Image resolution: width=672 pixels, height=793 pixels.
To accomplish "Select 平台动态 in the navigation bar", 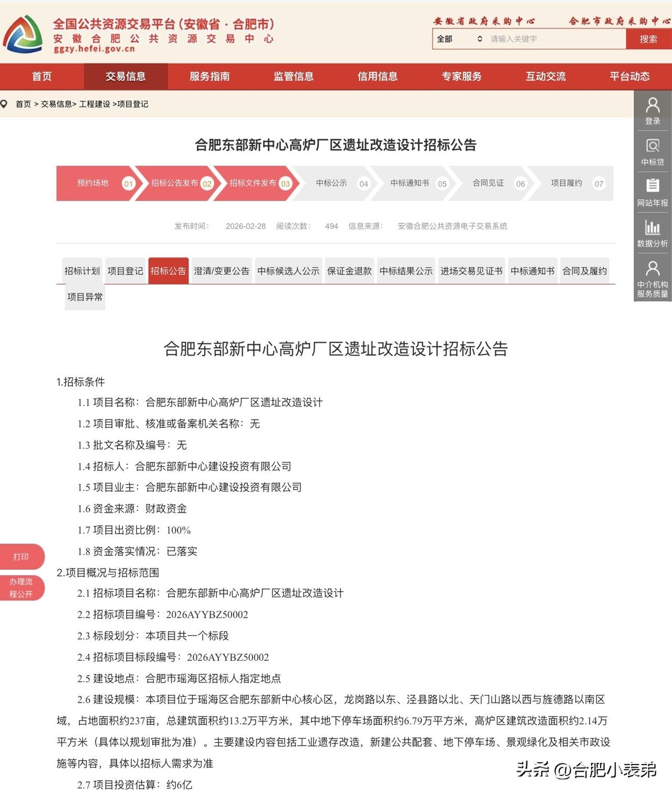I will [629, 77].
